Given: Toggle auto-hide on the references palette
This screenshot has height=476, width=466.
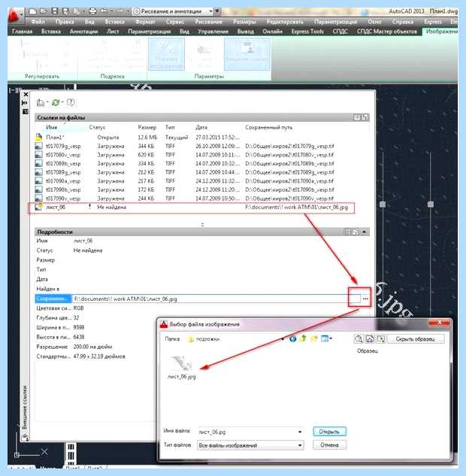Looking at the screenshot, I should tap(25, 103).
